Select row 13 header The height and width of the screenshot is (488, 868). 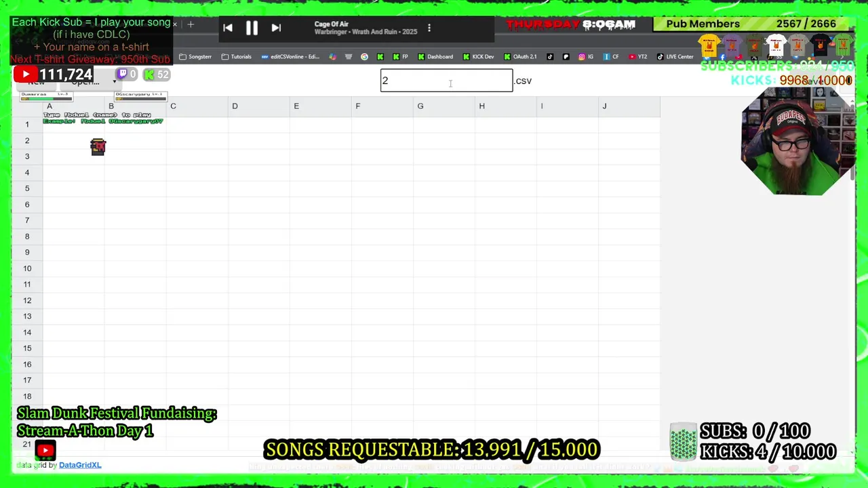tap(27, 317)
